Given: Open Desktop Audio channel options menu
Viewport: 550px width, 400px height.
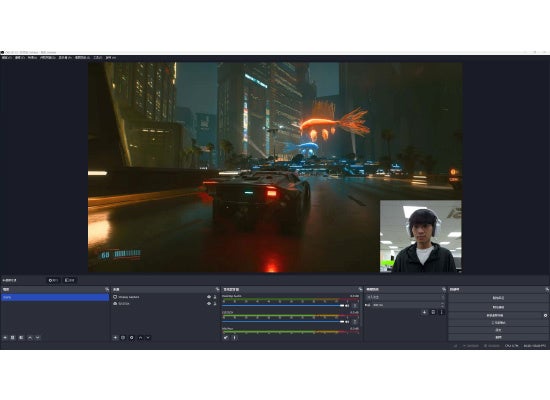Looking at the screenshot, I should pyautogui.click(x=355, y=306).
